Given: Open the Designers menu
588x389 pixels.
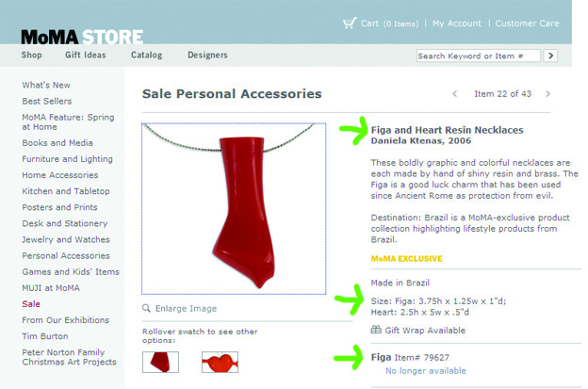Looking at the screenshot, I should [x=207, y=55].
